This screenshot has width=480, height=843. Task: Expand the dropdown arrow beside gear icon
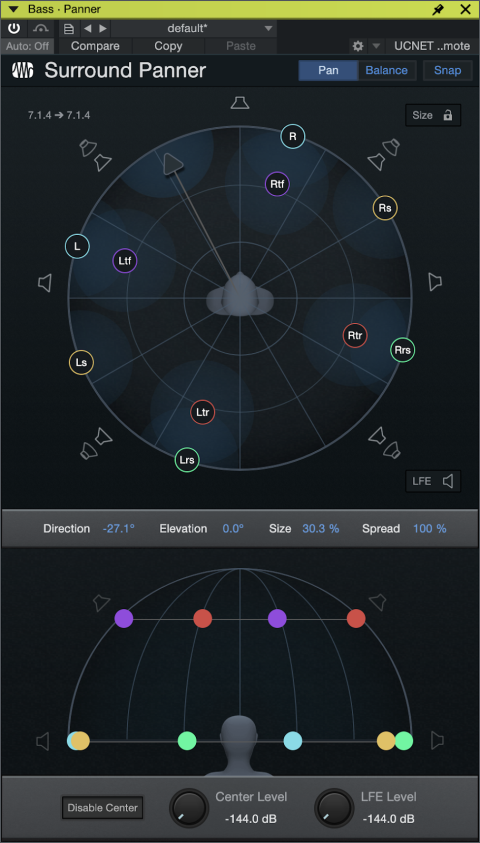tap(376, 46)
